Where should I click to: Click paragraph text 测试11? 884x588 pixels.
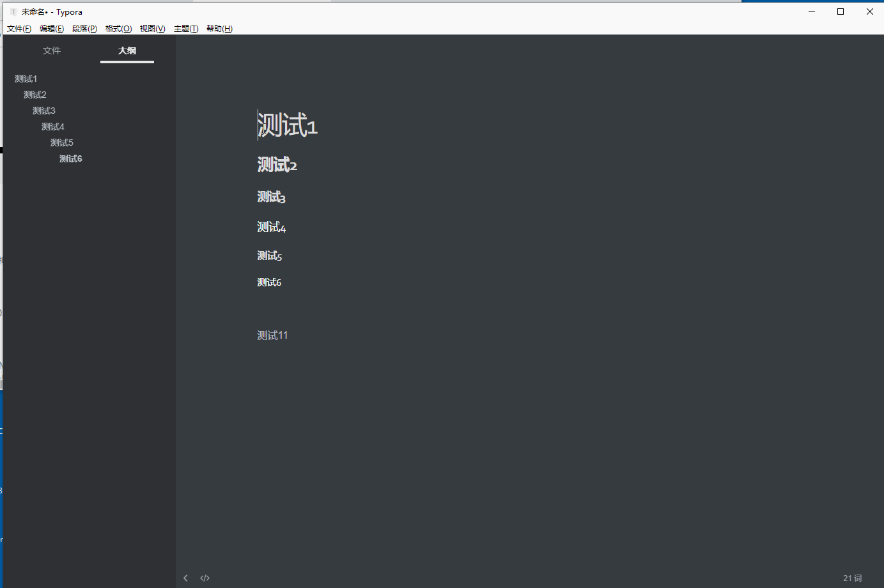[273, 336]
